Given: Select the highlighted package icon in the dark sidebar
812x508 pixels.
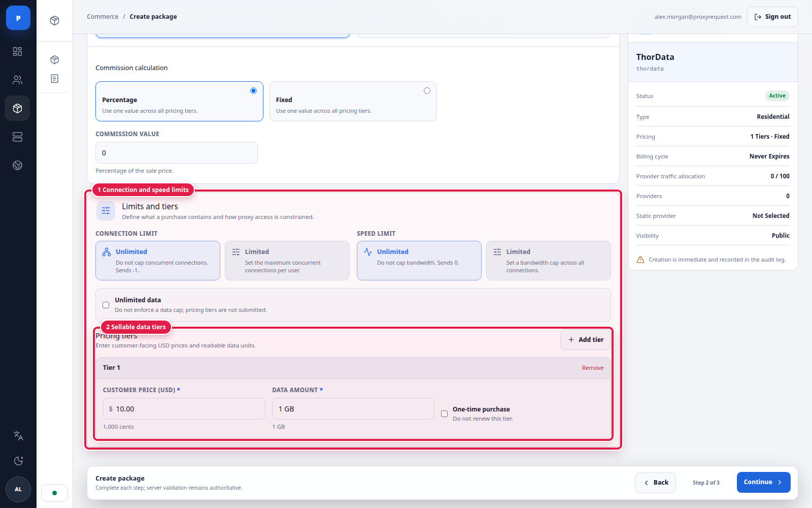Looking at the screenshot, I should point(18,108).
